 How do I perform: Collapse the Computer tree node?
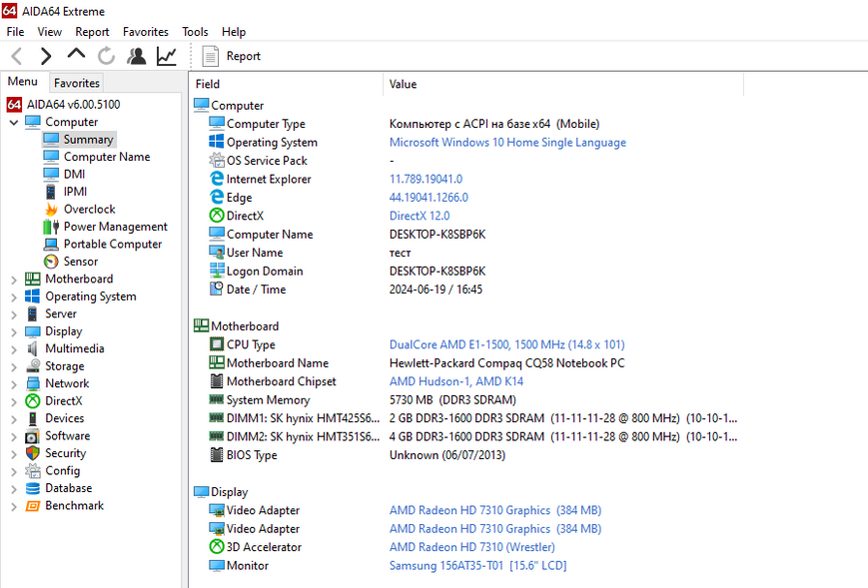pyautogui.click(x=14, y=122)
